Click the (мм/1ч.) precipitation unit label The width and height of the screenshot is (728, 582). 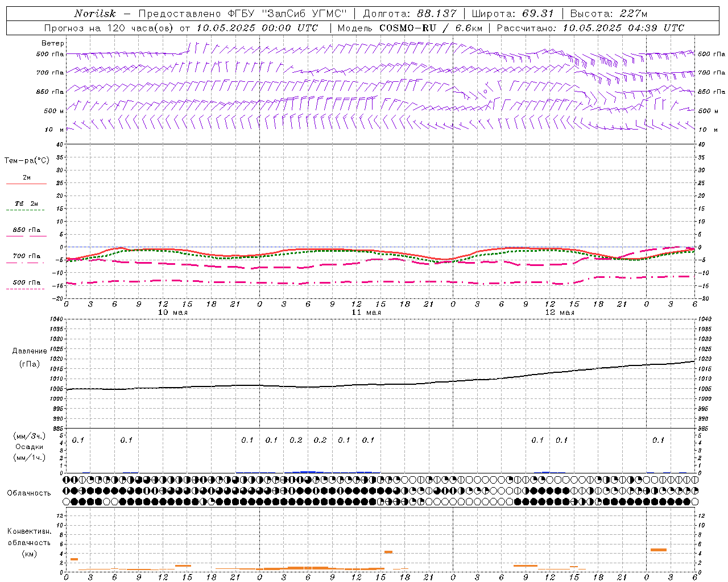point(30,458)
